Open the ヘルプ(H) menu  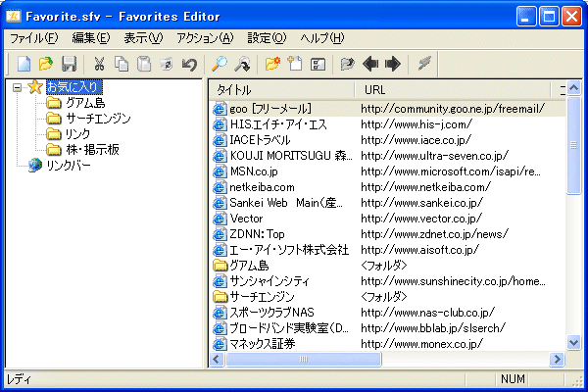pyautogui.click(x=322, y=38)
